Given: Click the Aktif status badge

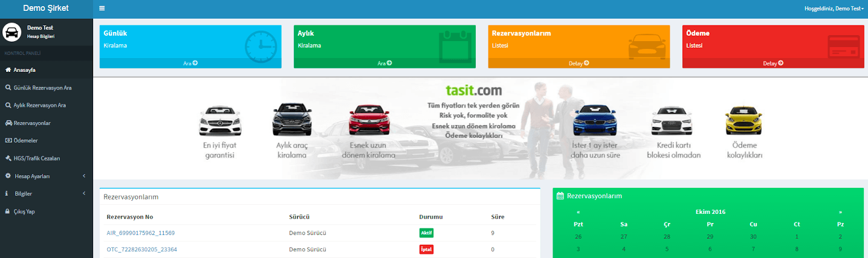Looking at the screenshot, I should 426,233.
